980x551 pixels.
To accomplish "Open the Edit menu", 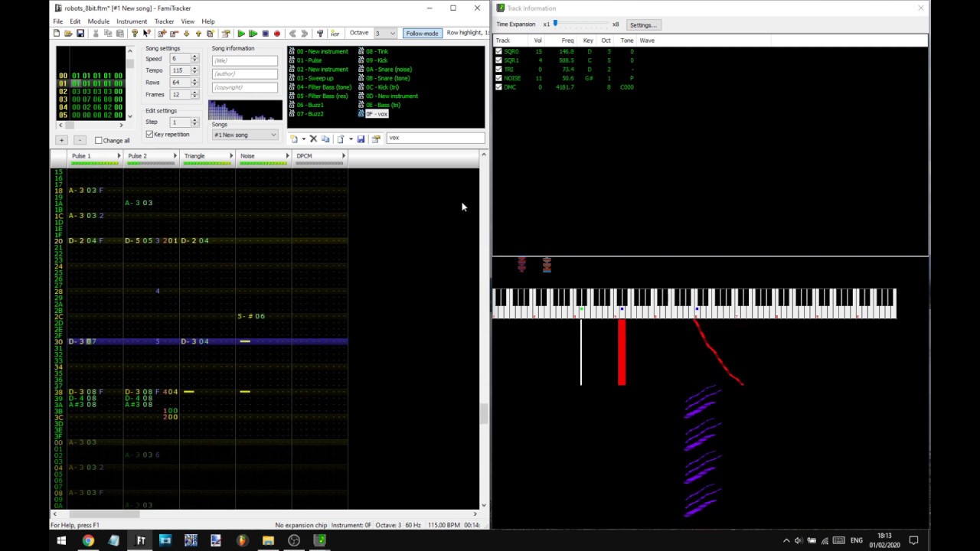I will [75, 21].
